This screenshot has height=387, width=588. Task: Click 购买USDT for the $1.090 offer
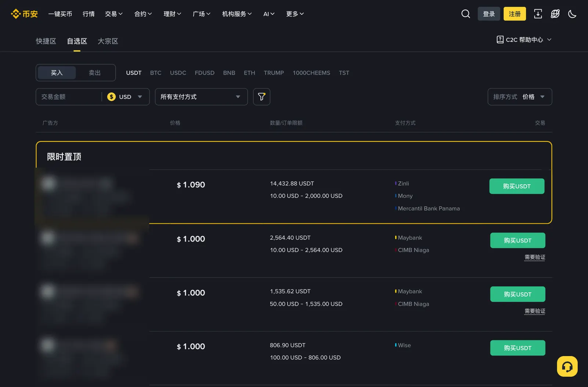pyautogui.click(x=517, y=186)
